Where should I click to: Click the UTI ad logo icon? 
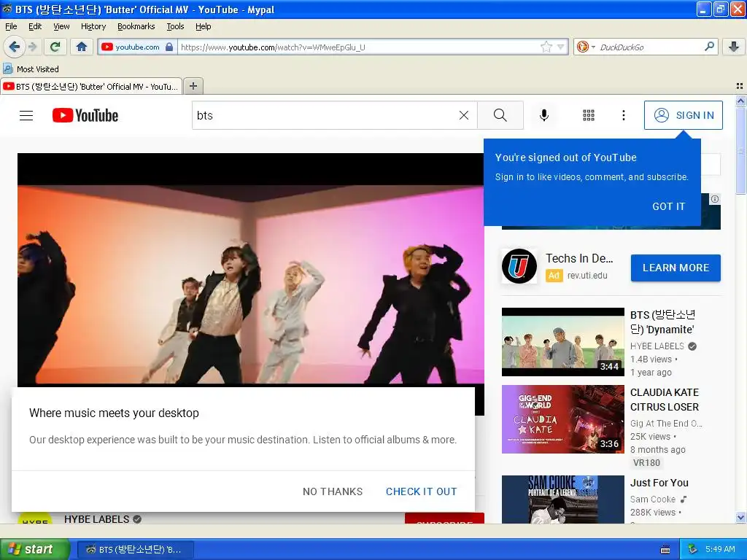[519, 266]
